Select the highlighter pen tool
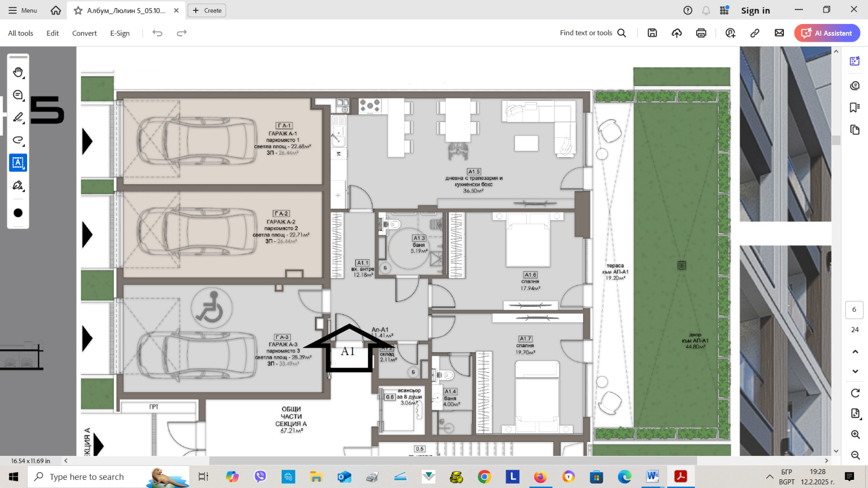Screen dimensions: 868x488 click(18, 117)
